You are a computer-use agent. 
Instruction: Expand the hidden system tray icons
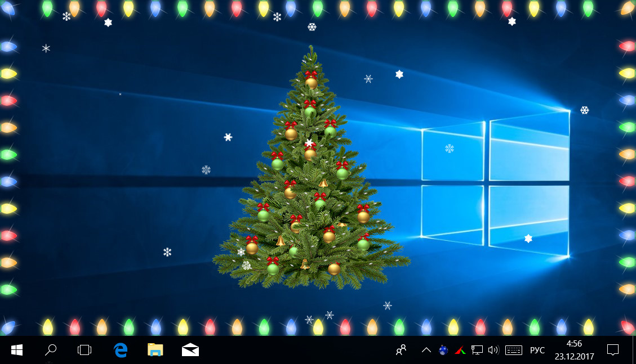click(426, 350)
